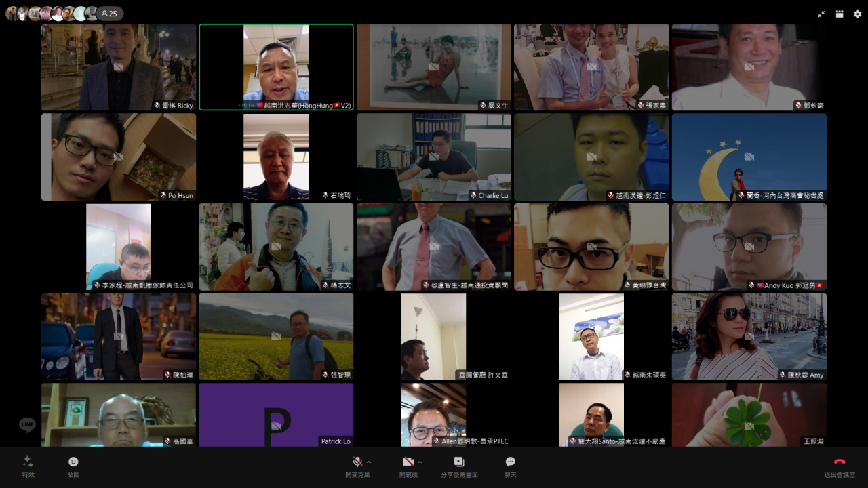This screenshot has height=488, width=868.
Task: Shrink window with the minimize-view arrows icon
Action: pos(821,14)
